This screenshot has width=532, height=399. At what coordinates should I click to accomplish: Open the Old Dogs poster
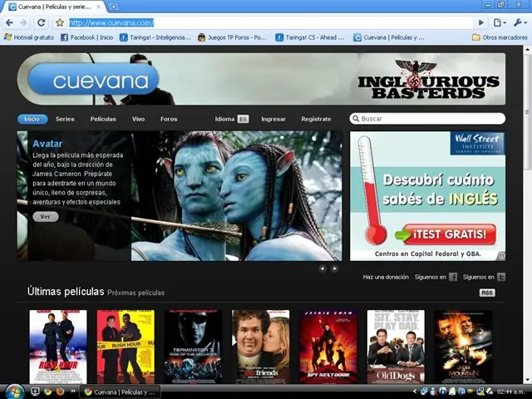tap(396, 347)
